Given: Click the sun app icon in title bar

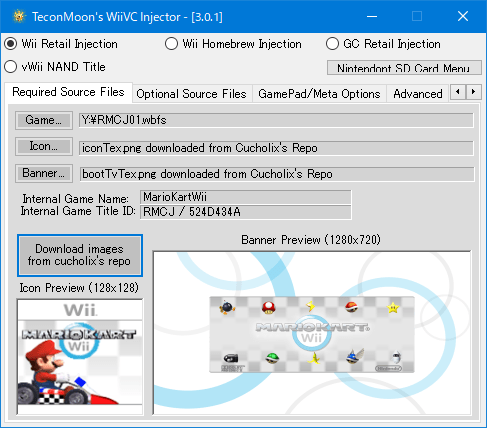Looking at the screenshot, I should tap(19, 16).
